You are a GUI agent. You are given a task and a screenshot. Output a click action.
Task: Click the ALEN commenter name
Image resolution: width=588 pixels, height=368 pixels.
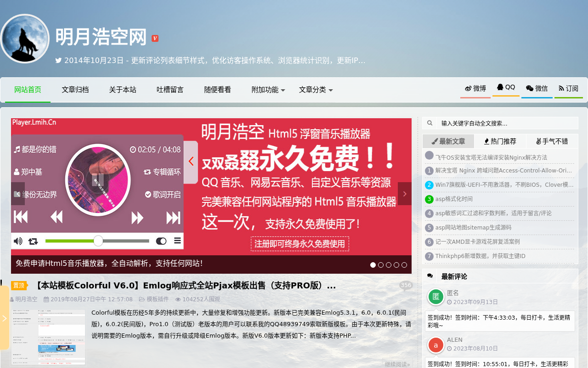[x=455, y=340]
